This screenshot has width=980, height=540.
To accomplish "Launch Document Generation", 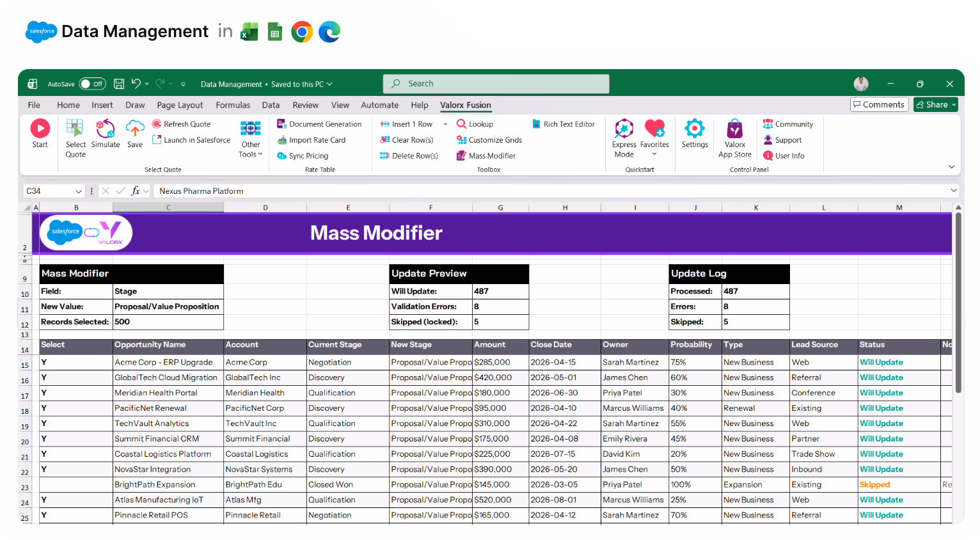I will [x=320, y=123].
